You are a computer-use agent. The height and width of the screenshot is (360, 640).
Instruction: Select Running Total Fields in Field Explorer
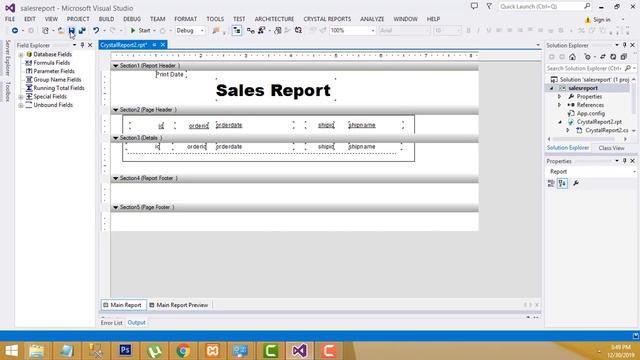59,88
